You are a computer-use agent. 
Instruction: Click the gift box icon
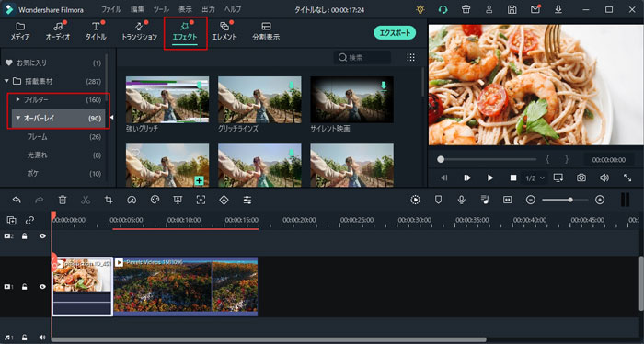(x=466, y=9)
